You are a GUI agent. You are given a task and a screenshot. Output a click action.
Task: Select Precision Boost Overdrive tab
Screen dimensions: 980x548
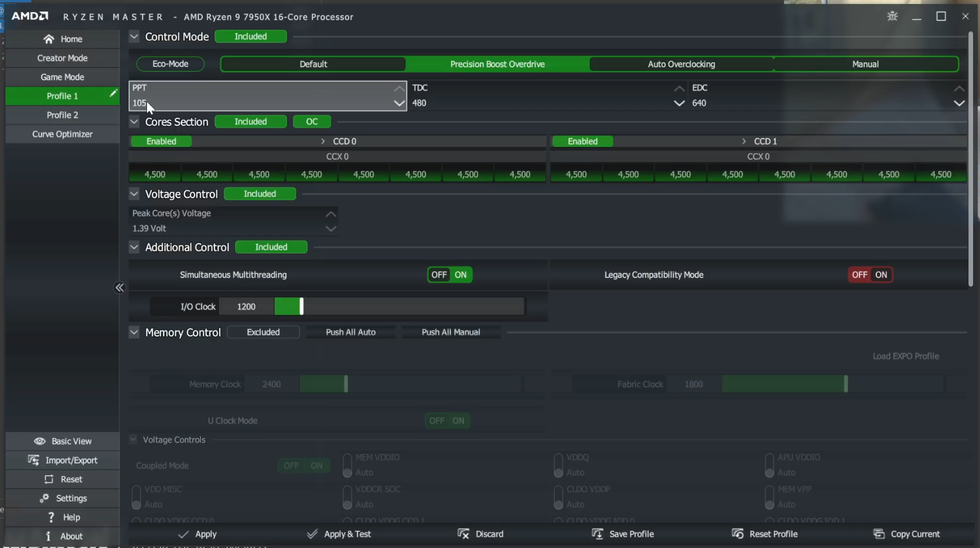pos(497,65)
